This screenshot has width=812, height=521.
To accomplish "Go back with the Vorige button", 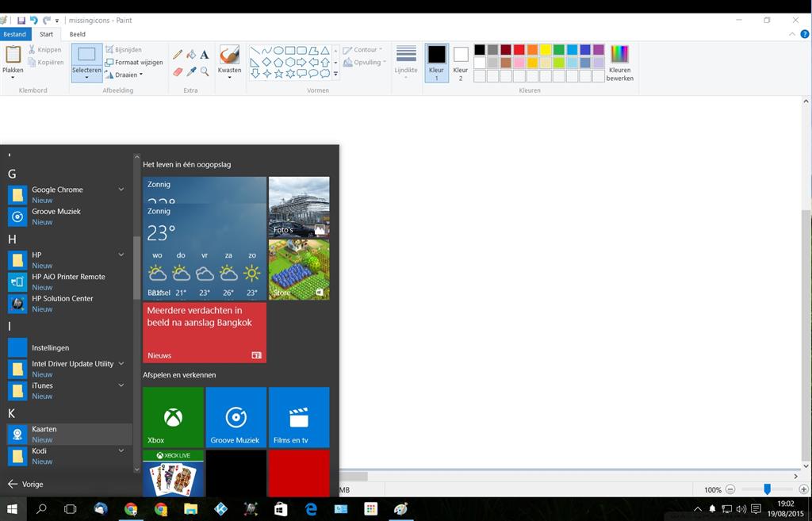I will 26,485.
